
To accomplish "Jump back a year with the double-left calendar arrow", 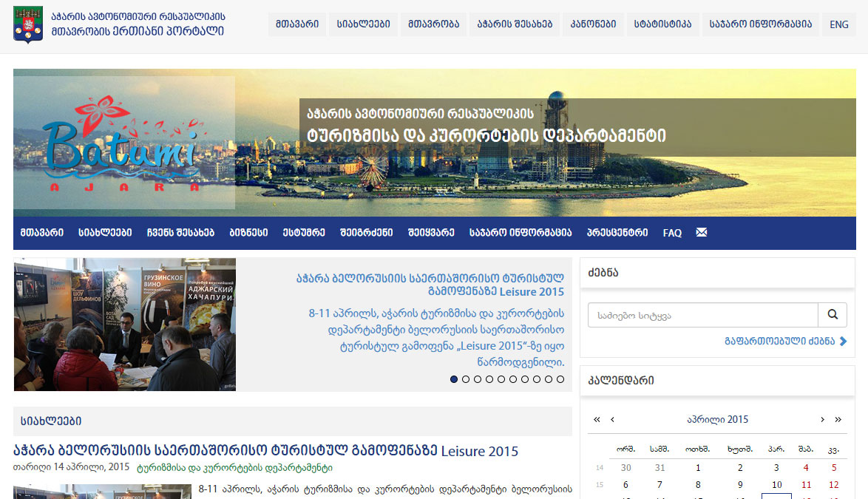I will click(597, 419).
